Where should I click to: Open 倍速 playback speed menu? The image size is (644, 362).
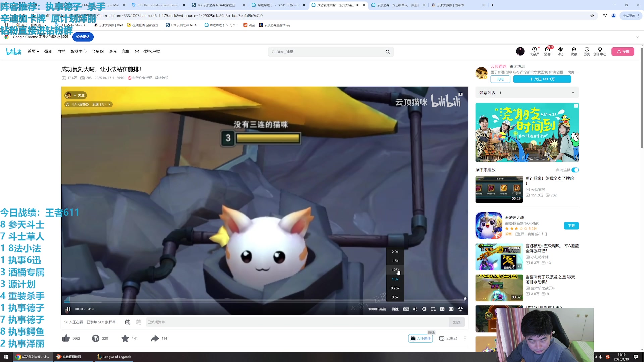point(395,309)
